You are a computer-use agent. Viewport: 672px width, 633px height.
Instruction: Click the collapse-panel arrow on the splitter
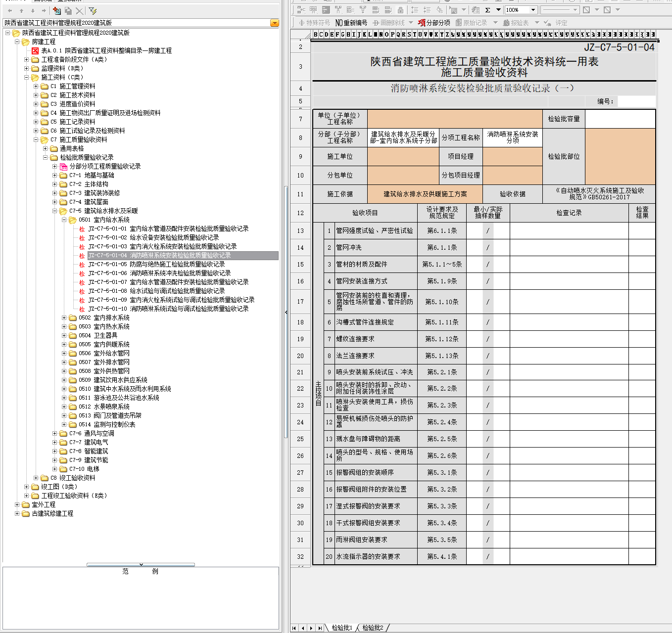[x=286, y=312]
